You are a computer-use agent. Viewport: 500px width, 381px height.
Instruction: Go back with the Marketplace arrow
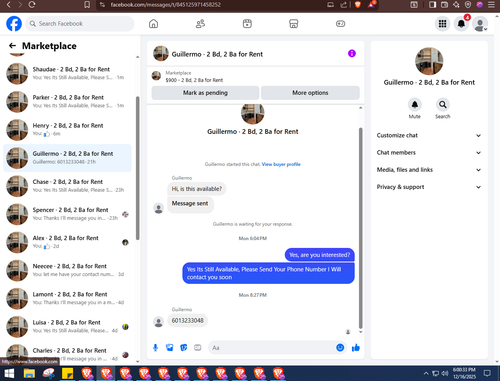[x=12, y=46]
